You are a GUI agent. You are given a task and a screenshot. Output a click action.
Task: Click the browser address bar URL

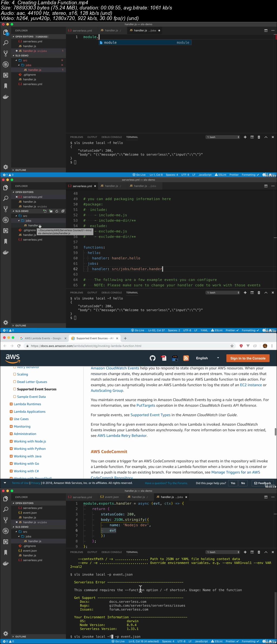(86, 346)
